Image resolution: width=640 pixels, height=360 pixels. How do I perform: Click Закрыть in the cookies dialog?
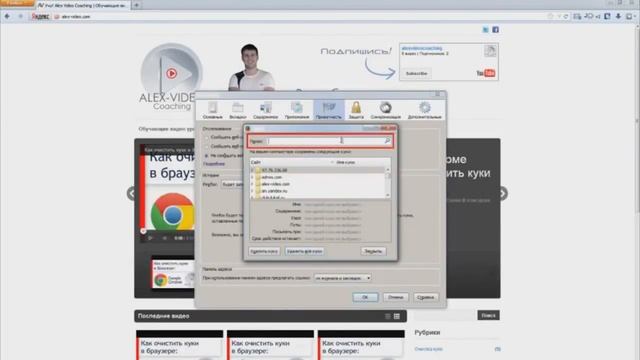click(373, 251)
